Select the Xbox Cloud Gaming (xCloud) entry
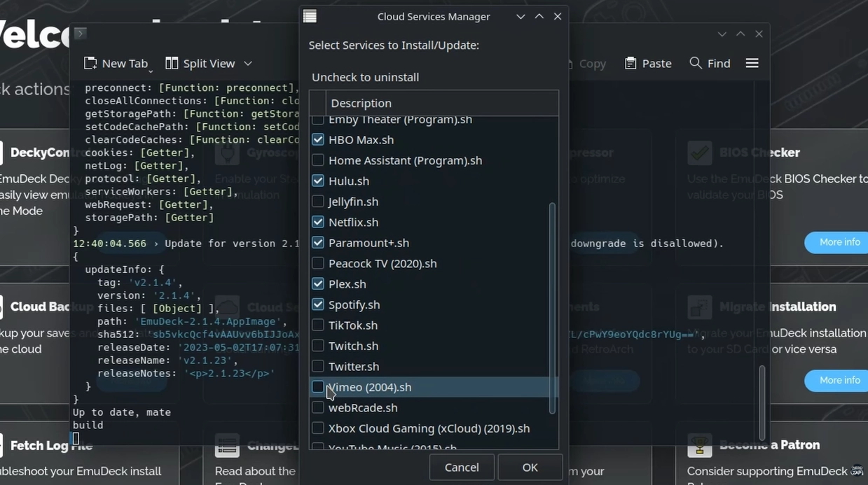Image resolution: width=868 pixels, height=485 pixels. point(429,428)
